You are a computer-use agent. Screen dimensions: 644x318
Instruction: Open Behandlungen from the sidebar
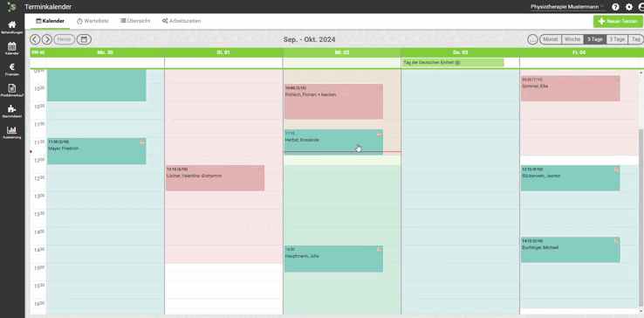click(x=12, y=27)
